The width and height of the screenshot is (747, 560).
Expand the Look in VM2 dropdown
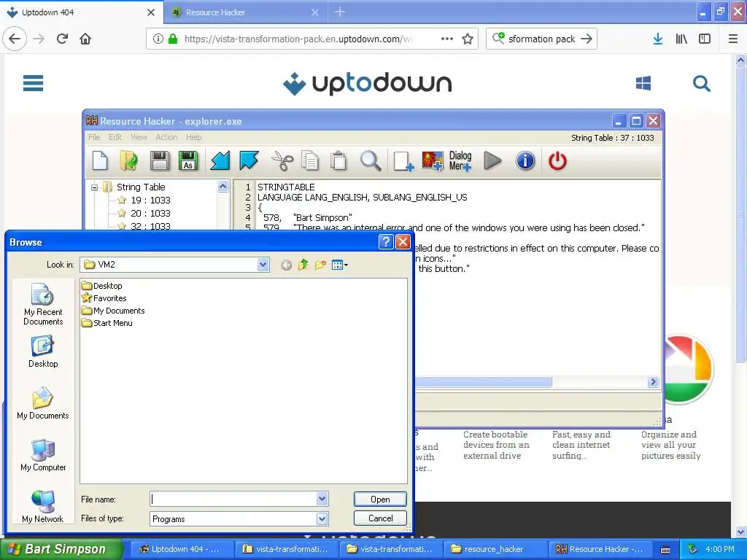[x=263, y=265]
